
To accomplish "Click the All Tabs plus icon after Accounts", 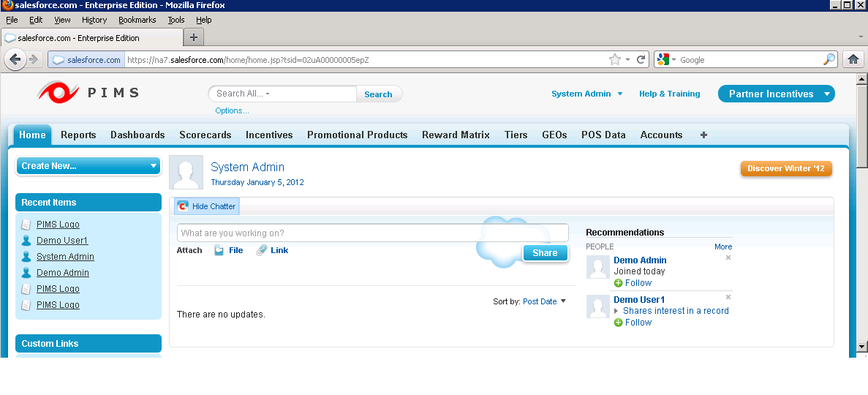I will 703,135.
